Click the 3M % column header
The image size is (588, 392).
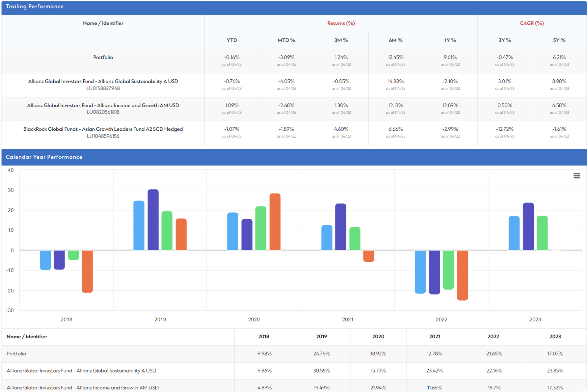[x=341, y=40]
